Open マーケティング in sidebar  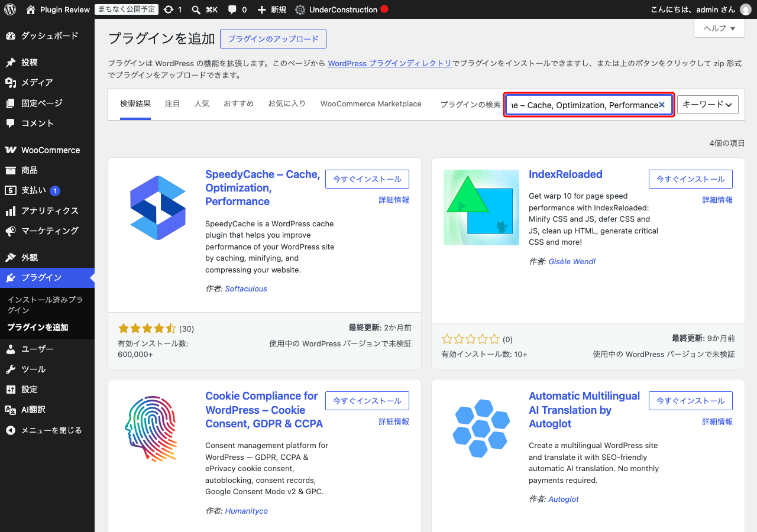(47, 231)
